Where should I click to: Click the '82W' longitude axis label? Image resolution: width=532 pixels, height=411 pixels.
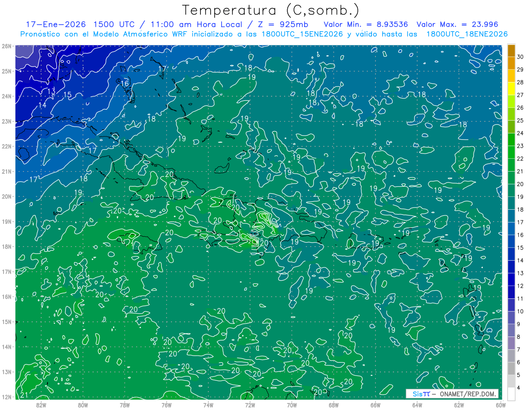[x=41, y=405]
